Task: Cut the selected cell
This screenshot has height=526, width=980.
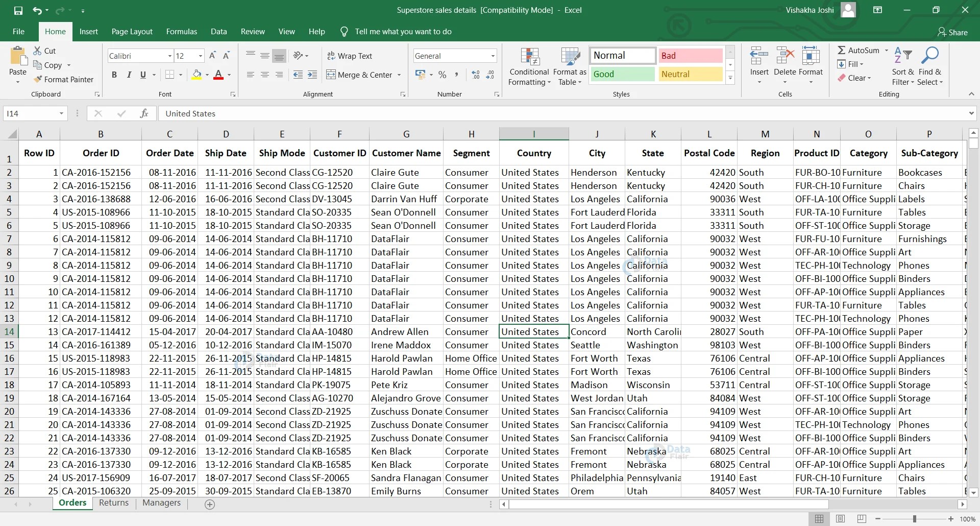Action: pos(44,51)
